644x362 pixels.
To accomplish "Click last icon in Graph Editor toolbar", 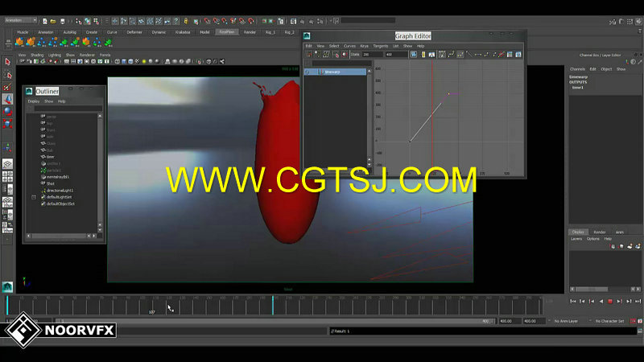I will click(518, 54).
